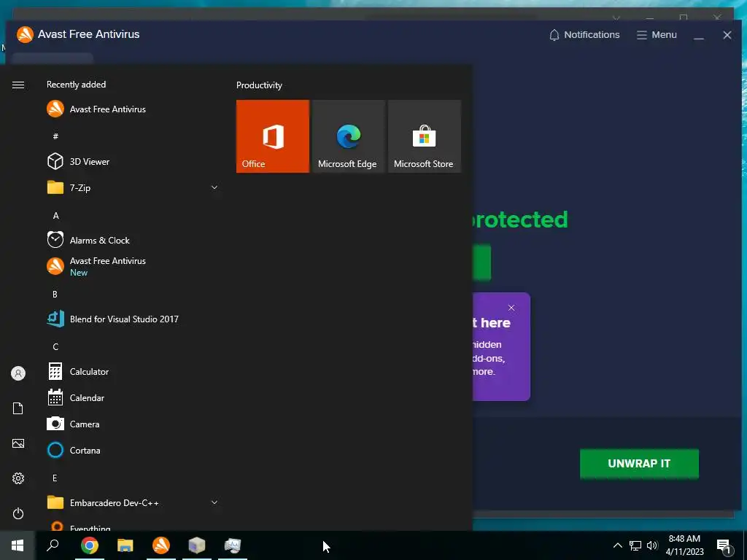The width and height of the screenshot is (747, 560).
Task: Open Alarms & Clock app
Action: pos(133,240)
